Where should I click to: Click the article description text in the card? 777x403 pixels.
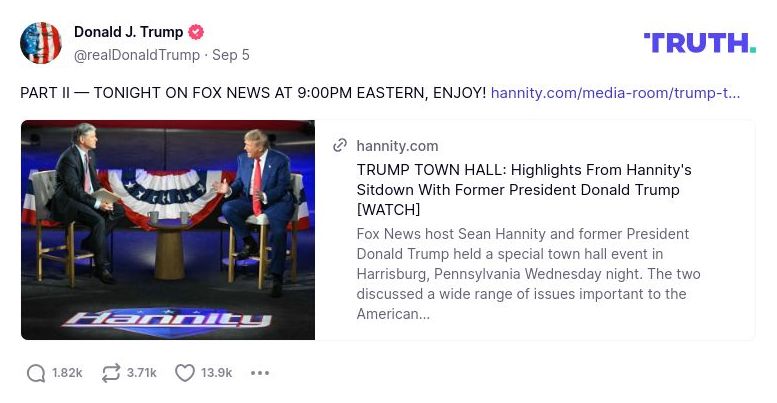click(x=528, y=273)
